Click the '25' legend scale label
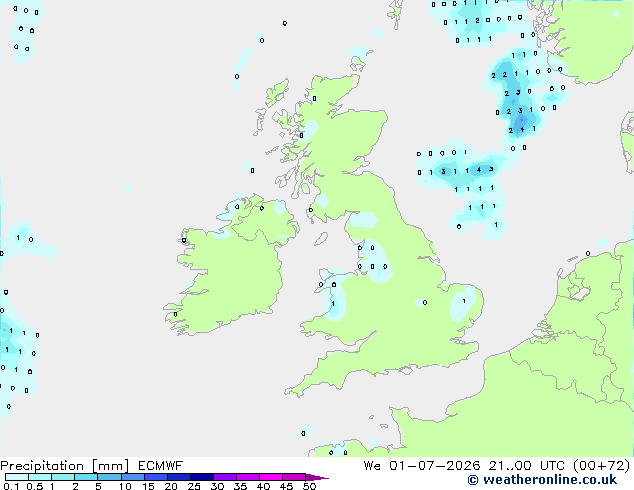The image size is (634, 490). pos(194,486)
